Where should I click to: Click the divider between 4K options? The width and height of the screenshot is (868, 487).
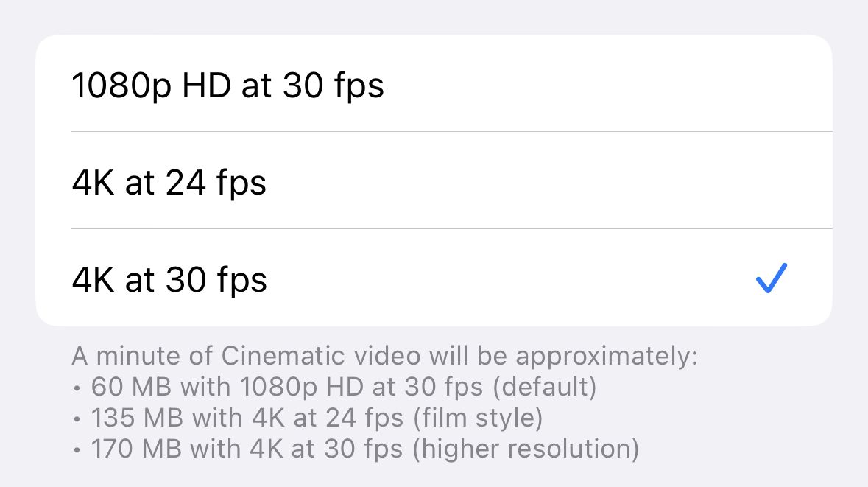point(434,228)
